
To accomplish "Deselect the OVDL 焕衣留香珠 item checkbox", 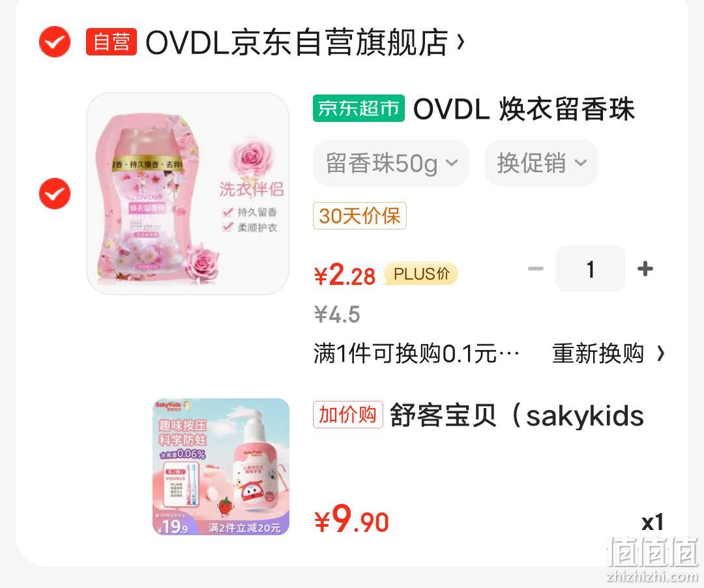I will coord(55,194).
